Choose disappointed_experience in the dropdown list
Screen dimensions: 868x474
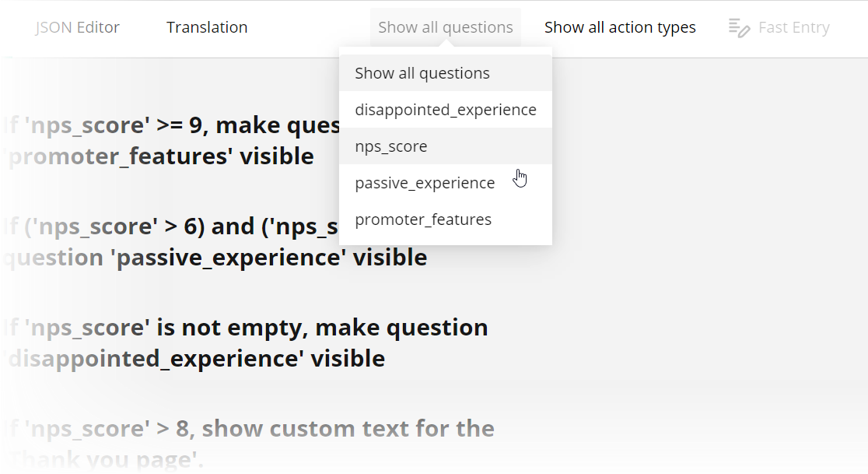click(x=445, y=110)
